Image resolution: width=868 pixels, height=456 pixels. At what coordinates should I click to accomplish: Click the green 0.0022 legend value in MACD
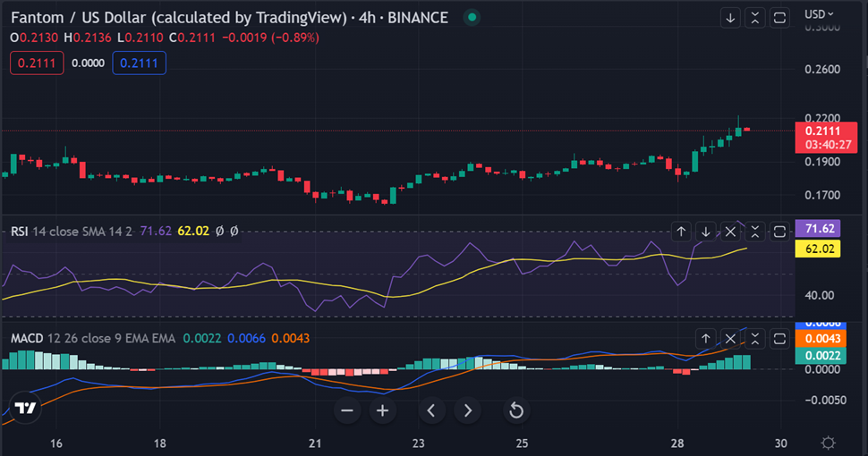(202, 338)
